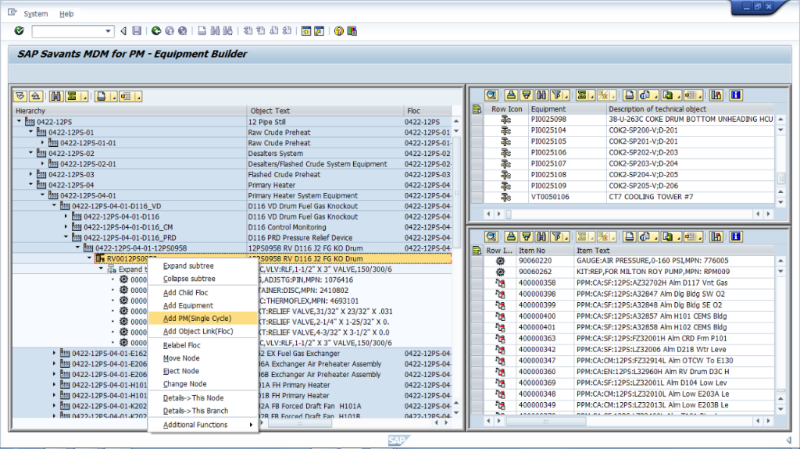Collapse all nodes icon in hierarchy toolbar
The image size is (800, 449).
tap(36, 96)
